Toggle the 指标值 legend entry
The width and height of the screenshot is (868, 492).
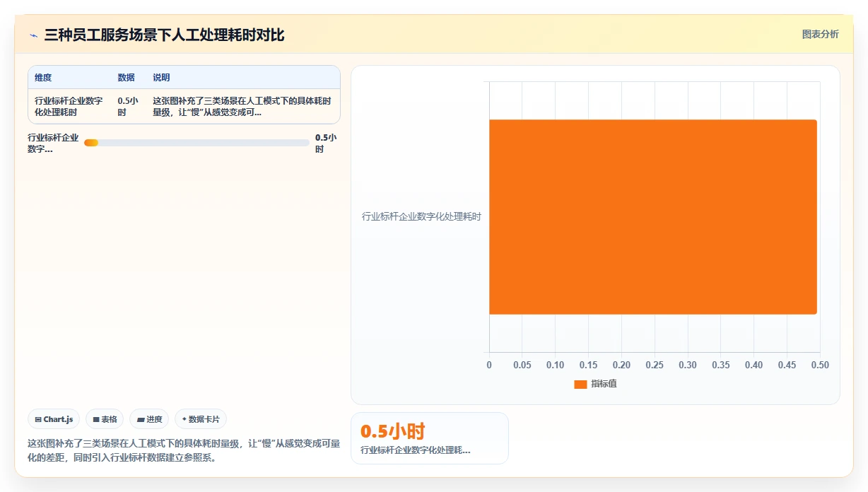tap(595, 384)
